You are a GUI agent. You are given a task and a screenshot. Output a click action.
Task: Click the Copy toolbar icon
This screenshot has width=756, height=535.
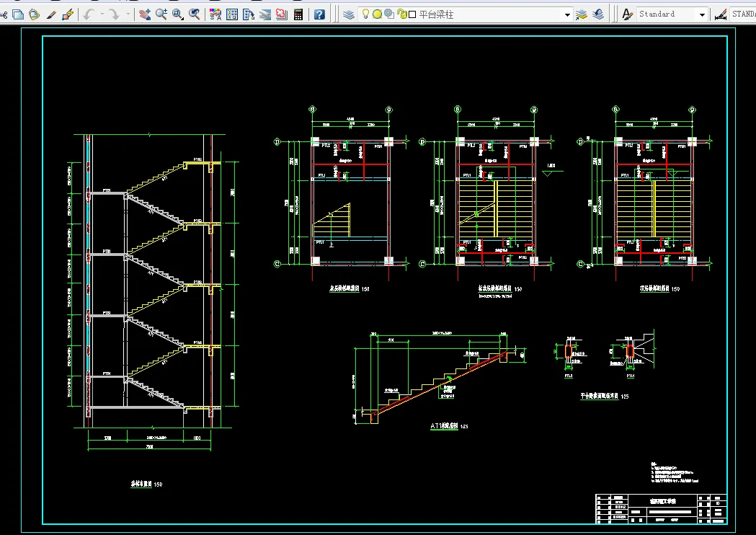(x=18, y=14)
